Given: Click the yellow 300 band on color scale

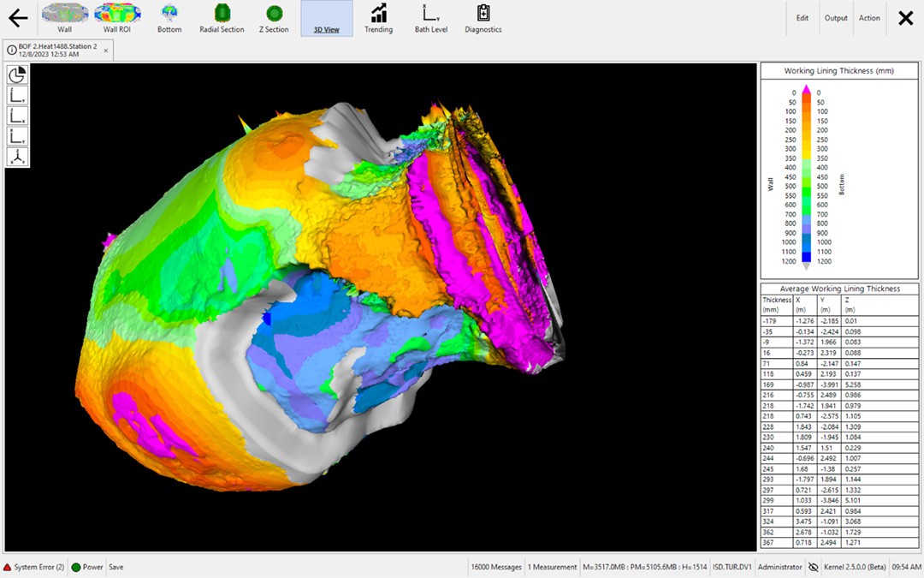Looking at the screenshot, I should click(805, 149).
